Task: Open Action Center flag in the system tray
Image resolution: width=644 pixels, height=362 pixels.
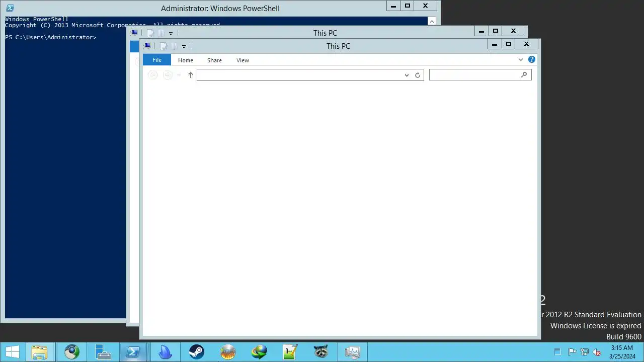Action: pos(572,352)
